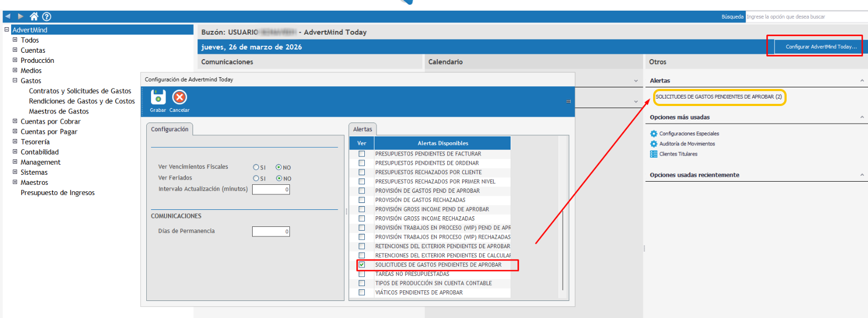868x318 pixels.
Task: Check Provisión de Gastos Rechazadas
Action: (362, 200)
